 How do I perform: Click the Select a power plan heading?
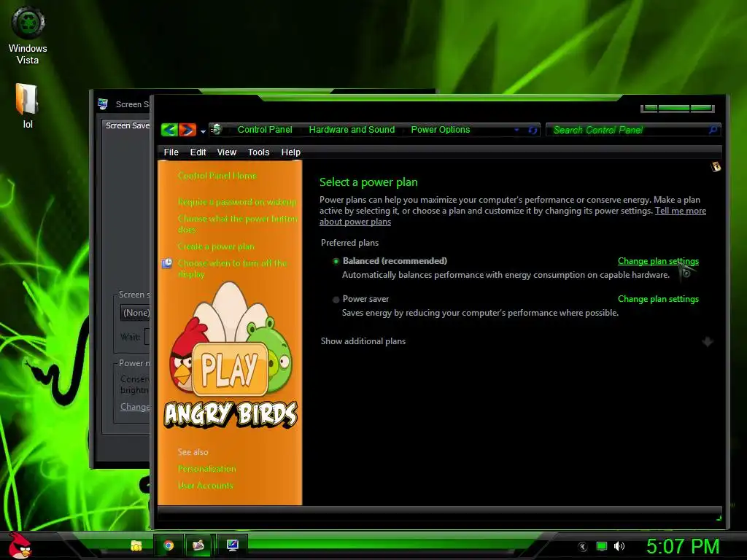(x=368, y=182)
